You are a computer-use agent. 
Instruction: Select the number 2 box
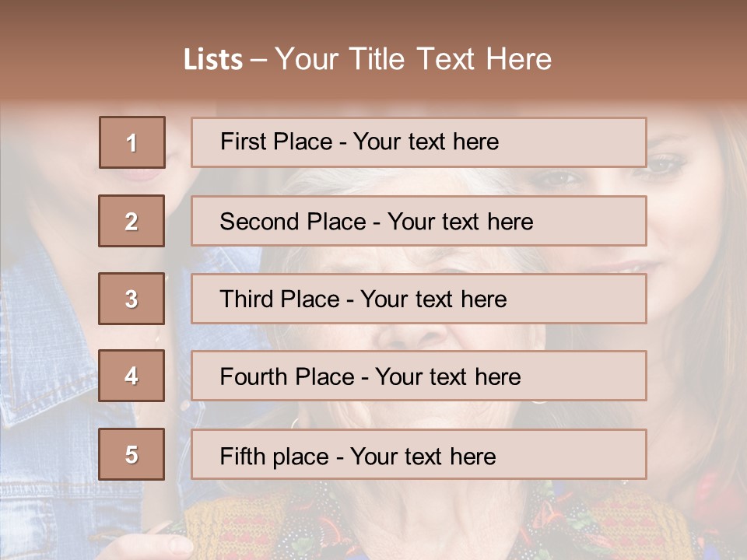click(x=132, y=221)
